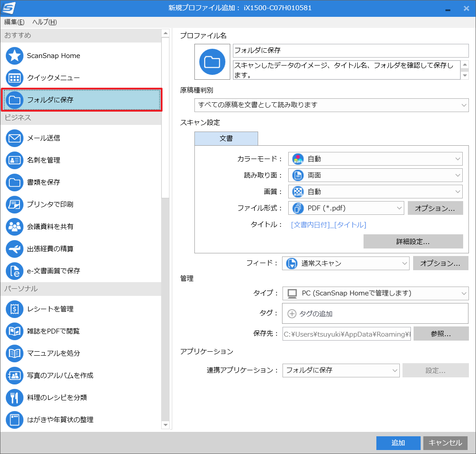Open the 詳細設定 dialog button
476x454 pixels.
click(413, 241)
